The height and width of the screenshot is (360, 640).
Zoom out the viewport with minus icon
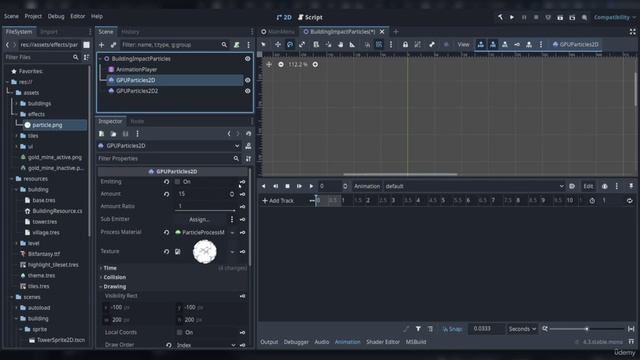tap(281, 64)
